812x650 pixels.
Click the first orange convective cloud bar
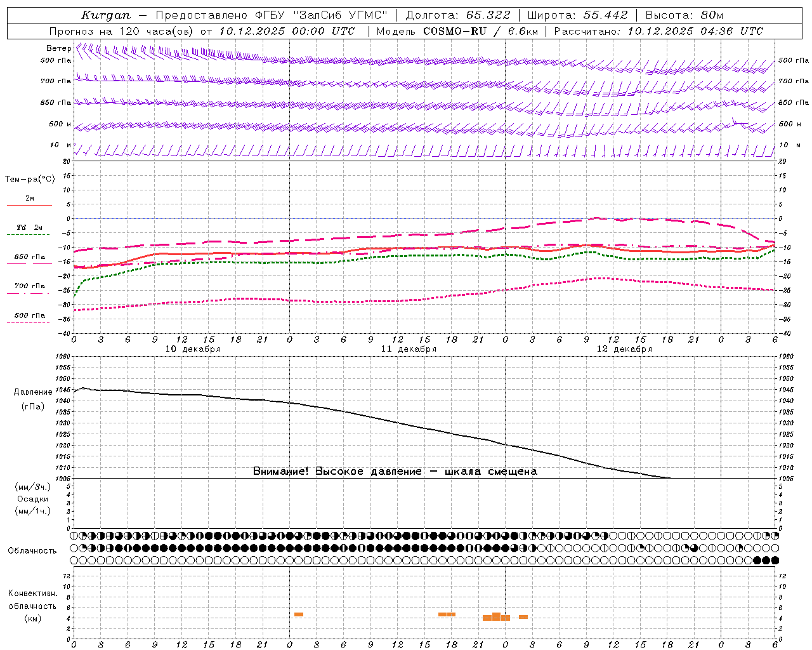(x=299, y=614)
